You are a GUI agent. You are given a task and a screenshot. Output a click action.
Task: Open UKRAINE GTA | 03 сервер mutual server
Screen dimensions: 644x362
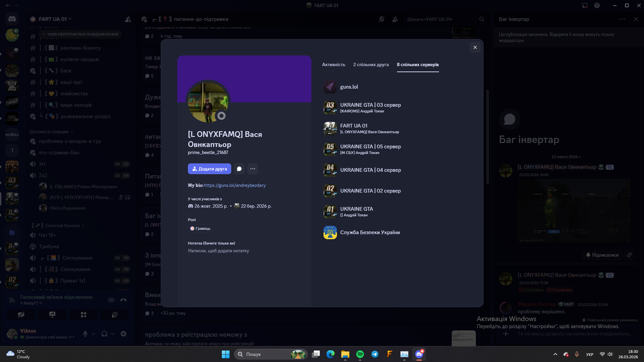pos(395,108)
